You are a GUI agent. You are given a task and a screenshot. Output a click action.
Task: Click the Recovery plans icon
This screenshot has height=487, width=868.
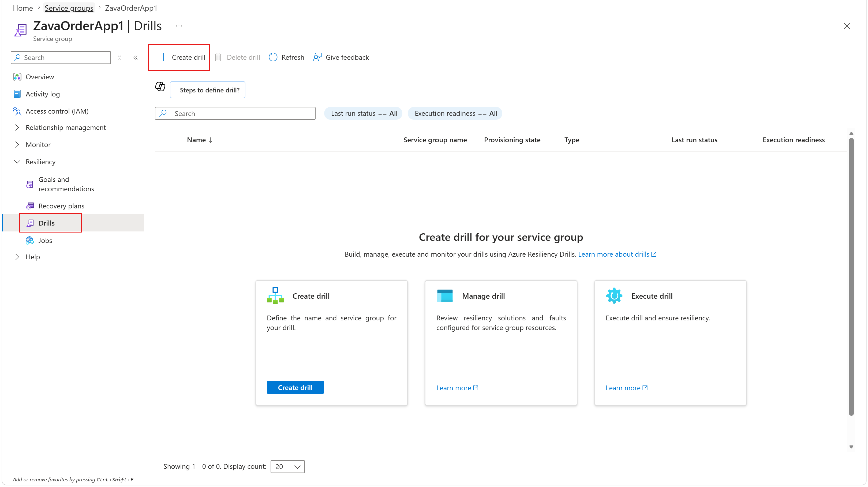30,206
